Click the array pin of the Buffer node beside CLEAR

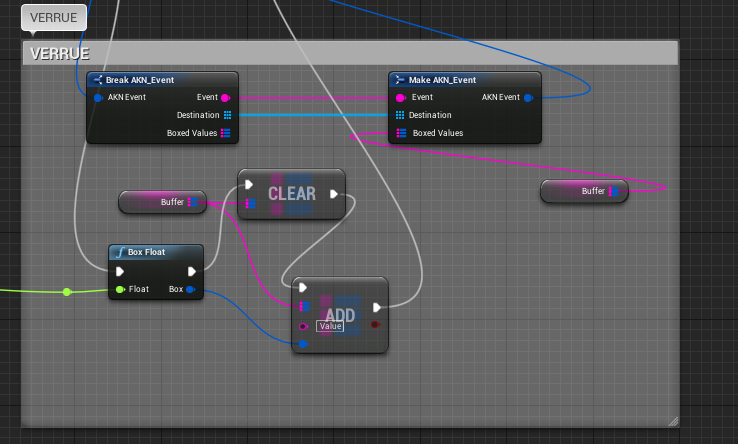[193, 202]
